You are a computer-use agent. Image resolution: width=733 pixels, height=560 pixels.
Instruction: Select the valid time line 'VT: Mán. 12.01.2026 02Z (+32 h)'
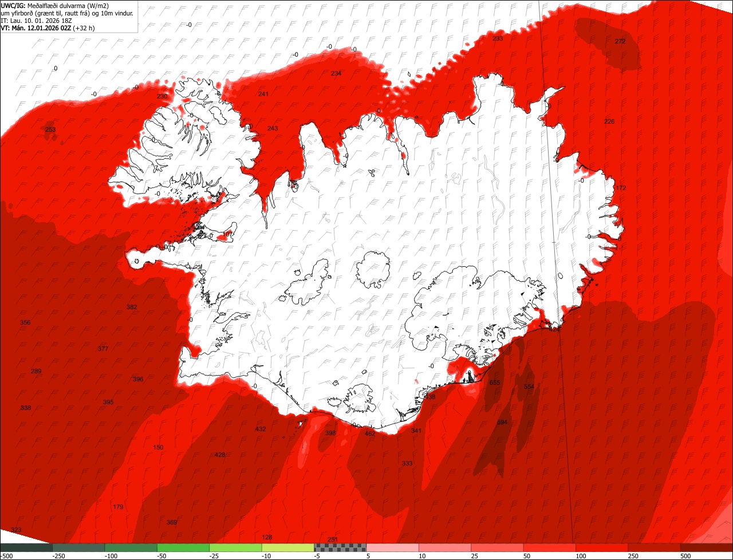tap(48, 28)
